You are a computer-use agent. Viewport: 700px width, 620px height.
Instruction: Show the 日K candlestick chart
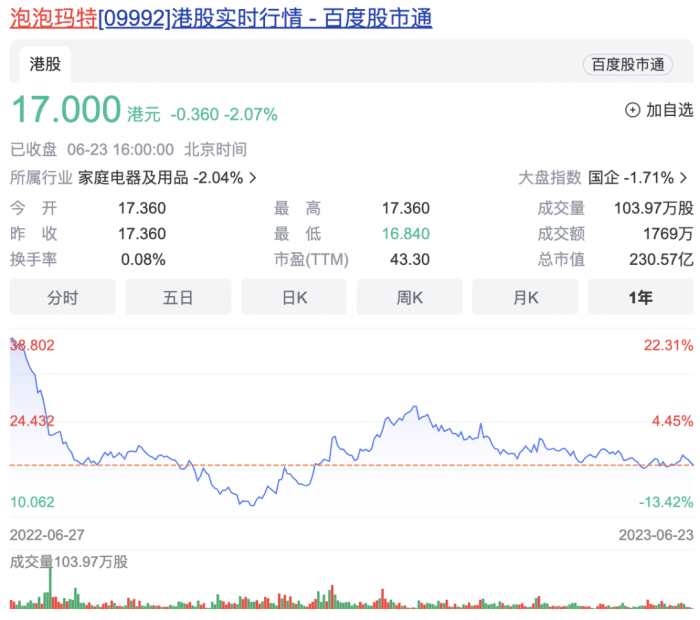point(294,297)
